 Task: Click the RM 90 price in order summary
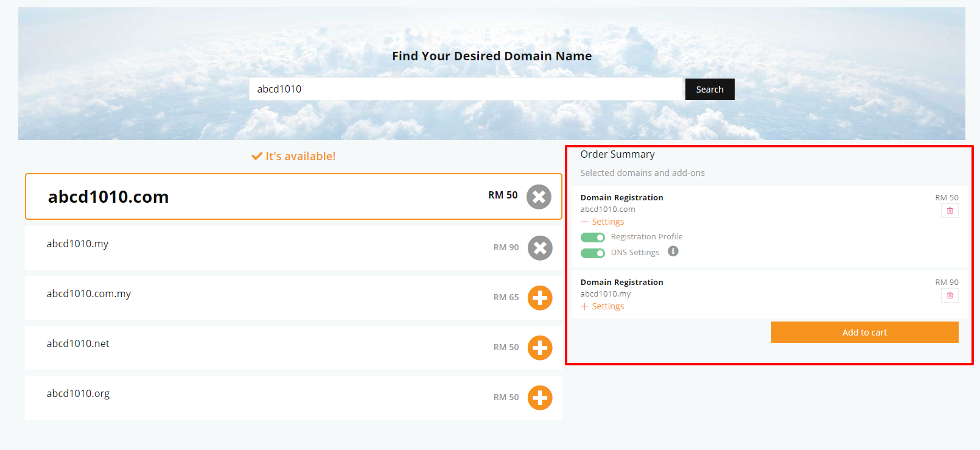pos(947,282)
